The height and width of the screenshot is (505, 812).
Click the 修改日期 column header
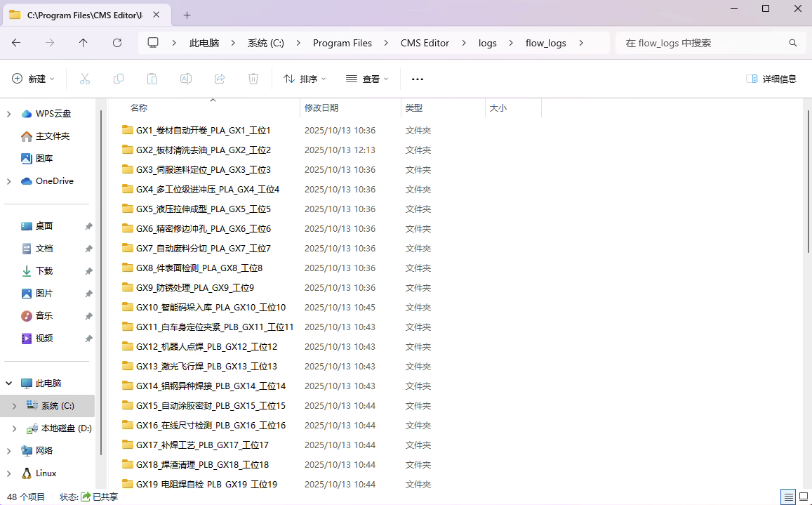click(321, 108)
